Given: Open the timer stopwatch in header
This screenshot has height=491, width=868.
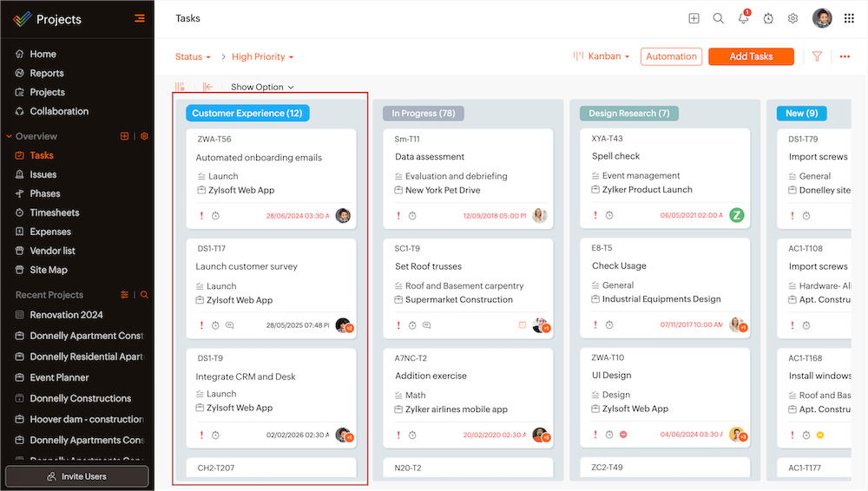Looking at the screenshot, I should (768, 18).
